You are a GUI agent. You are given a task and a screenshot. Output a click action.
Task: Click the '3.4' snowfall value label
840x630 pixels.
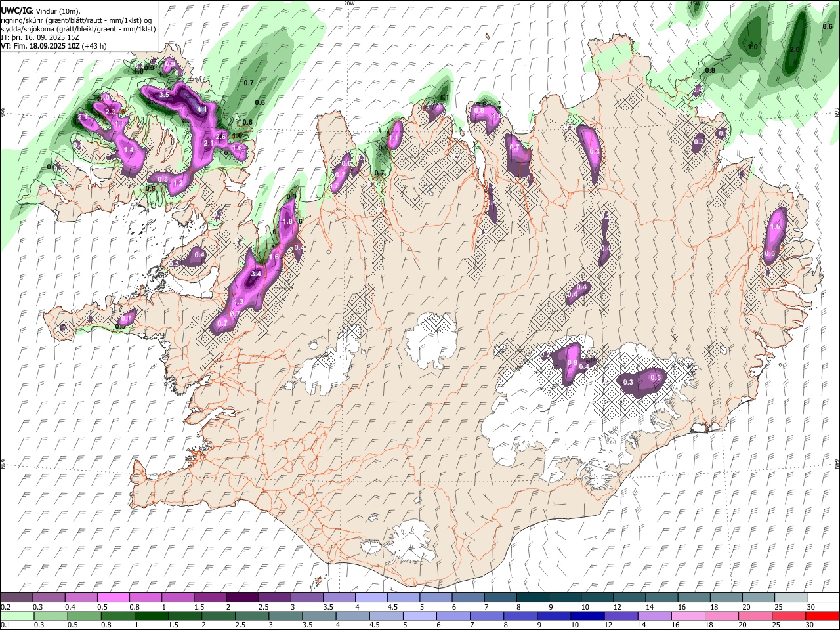[x=257, y=274]
